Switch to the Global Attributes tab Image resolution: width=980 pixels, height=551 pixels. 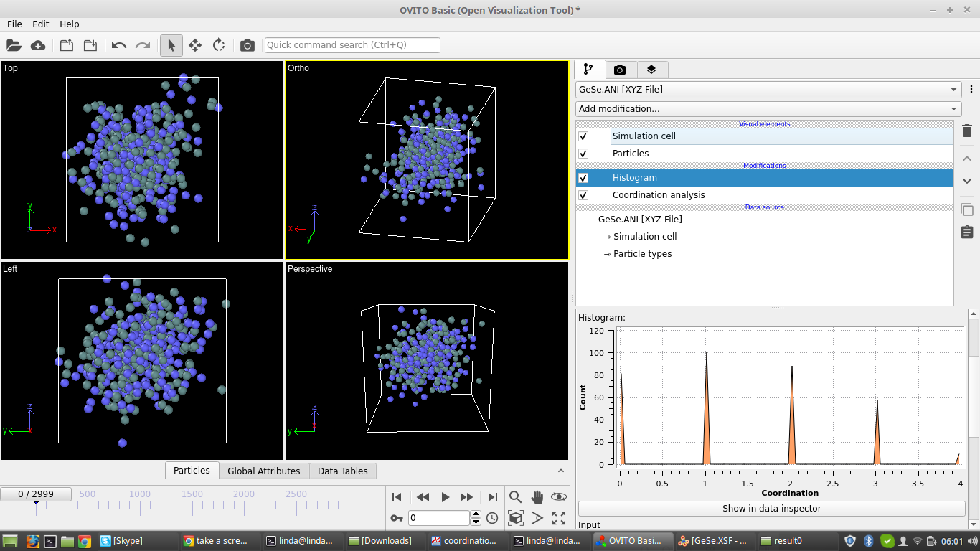pyautogui.click(x=263, y=470)
